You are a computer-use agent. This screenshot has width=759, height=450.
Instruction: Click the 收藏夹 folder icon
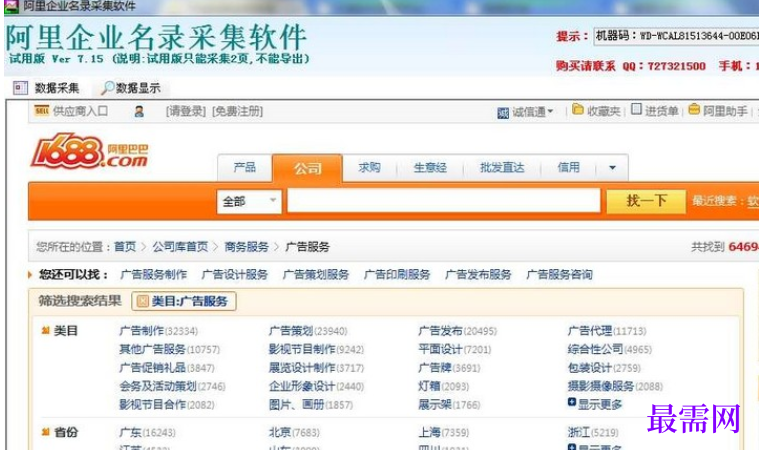coord(577,109)
